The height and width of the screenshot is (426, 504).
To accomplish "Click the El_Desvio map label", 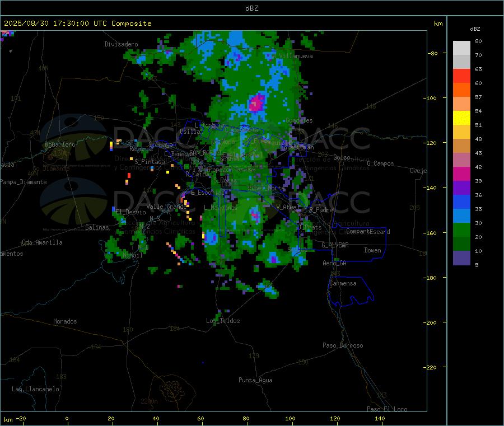I will (x=130, y=212).
